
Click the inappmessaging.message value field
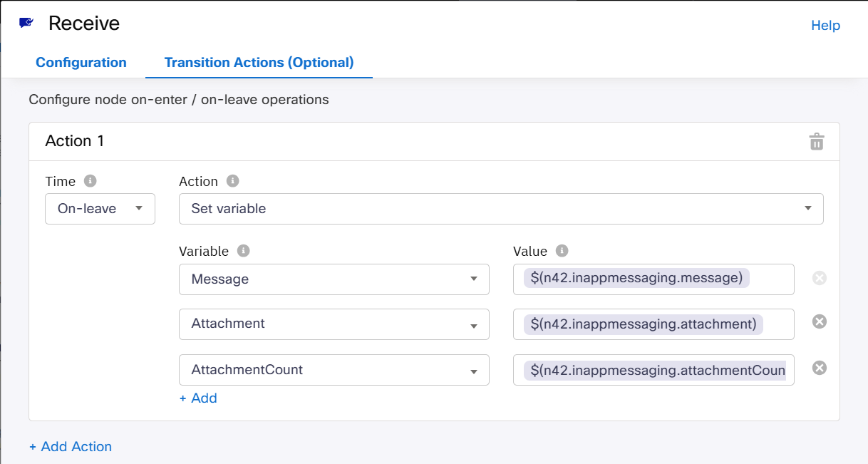(x=653, y=279)
